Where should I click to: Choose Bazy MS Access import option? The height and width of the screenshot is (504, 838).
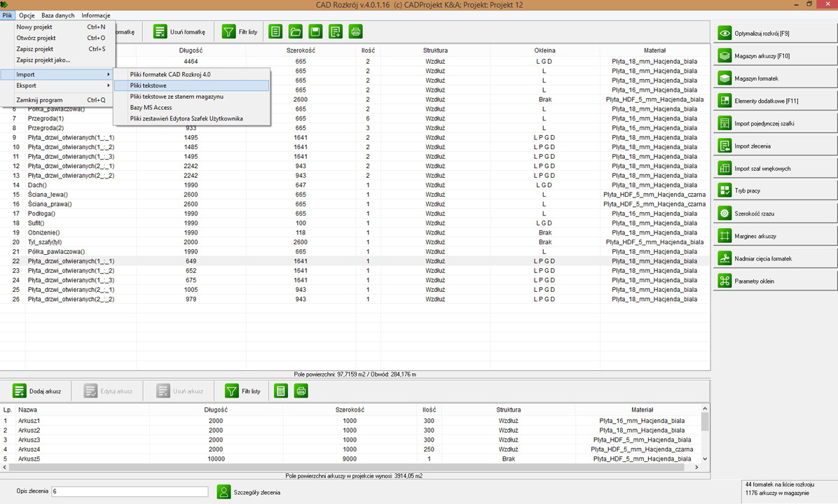tap(151, 108)
